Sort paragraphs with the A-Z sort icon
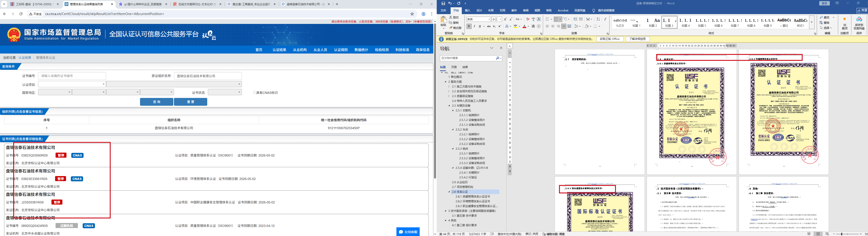The image size is (868, 236). pyautogui.click(x=598, y=19)
